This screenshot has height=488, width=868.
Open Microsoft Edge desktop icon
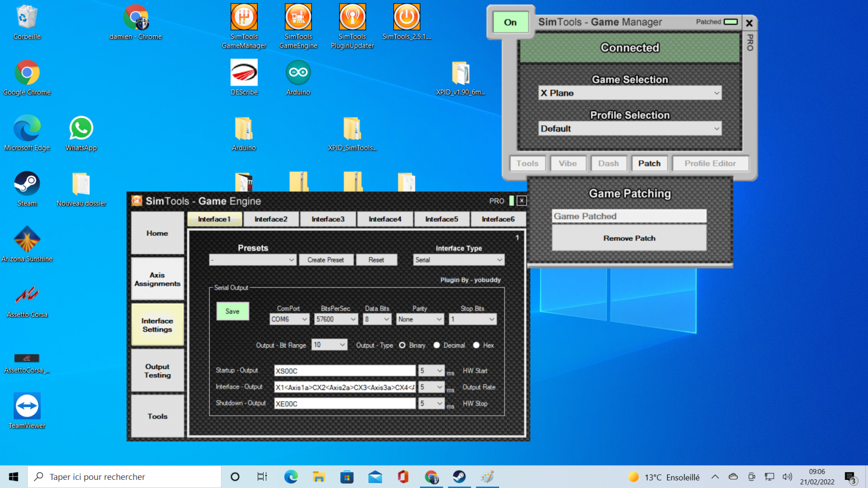(27, 133)
